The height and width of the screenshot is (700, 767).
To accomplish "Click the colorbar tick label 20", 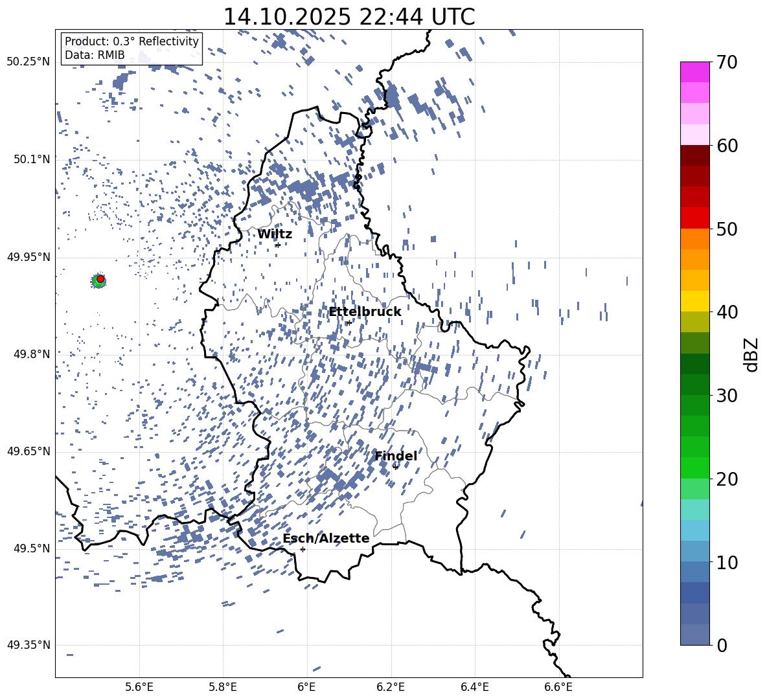I will [x=727, y=479].
